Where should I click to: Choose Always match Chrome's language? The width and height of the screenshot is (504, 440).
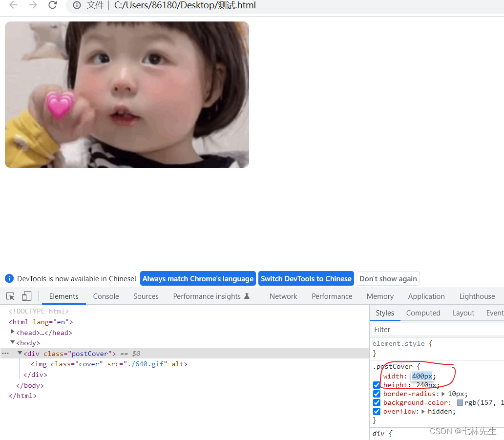[x=198, y=278]
